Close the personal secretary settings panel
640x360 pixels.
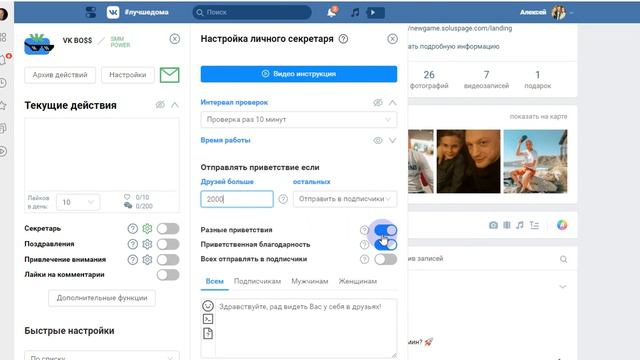click(x=392, y=39)
